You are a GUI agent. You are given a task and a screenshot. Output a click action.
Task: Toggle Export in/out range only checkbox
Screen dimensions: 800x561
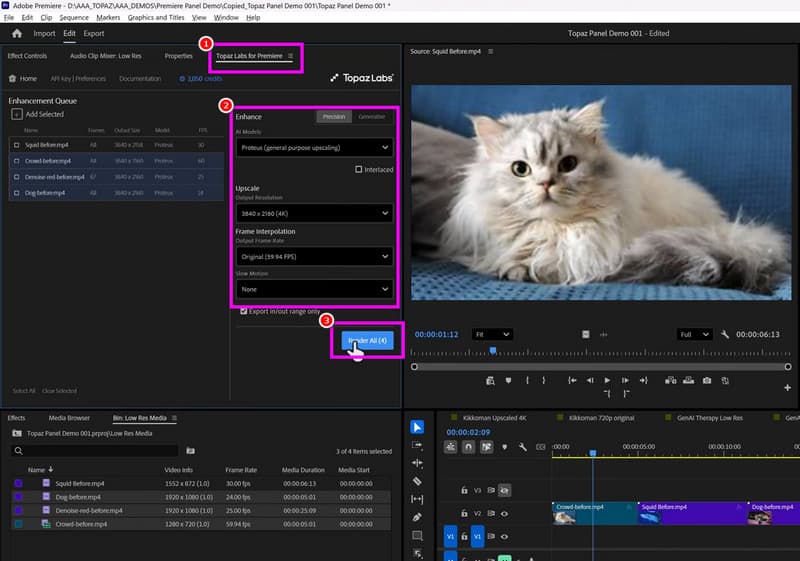pos(244,311)
